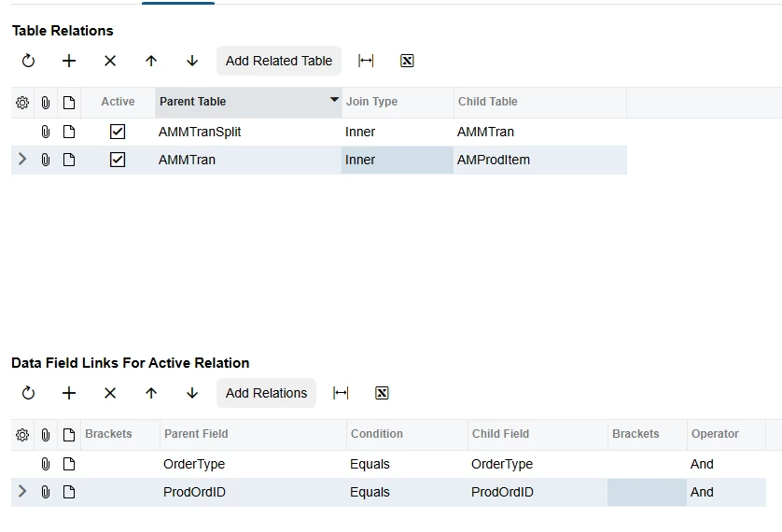Viewport: 782px width, 532px height.
Task: Open the Parent Table column filter arrow
Action: click(334, 100)
